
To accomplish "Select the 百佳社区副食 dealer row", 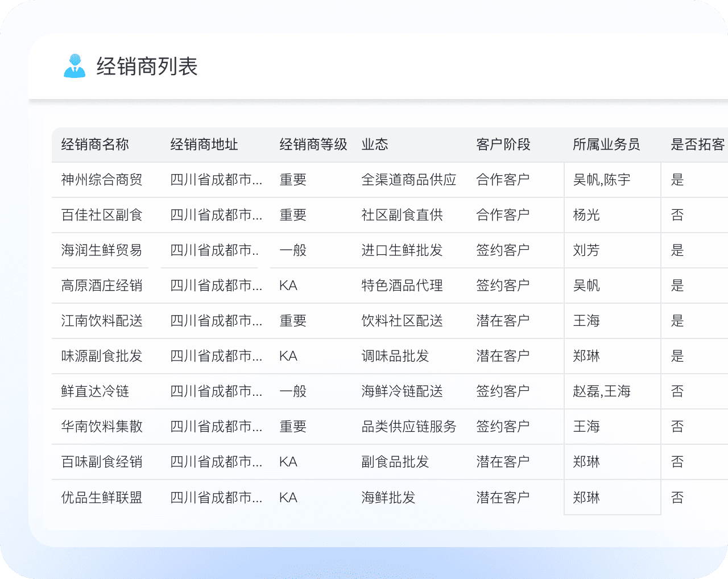I will coord(102,215).
